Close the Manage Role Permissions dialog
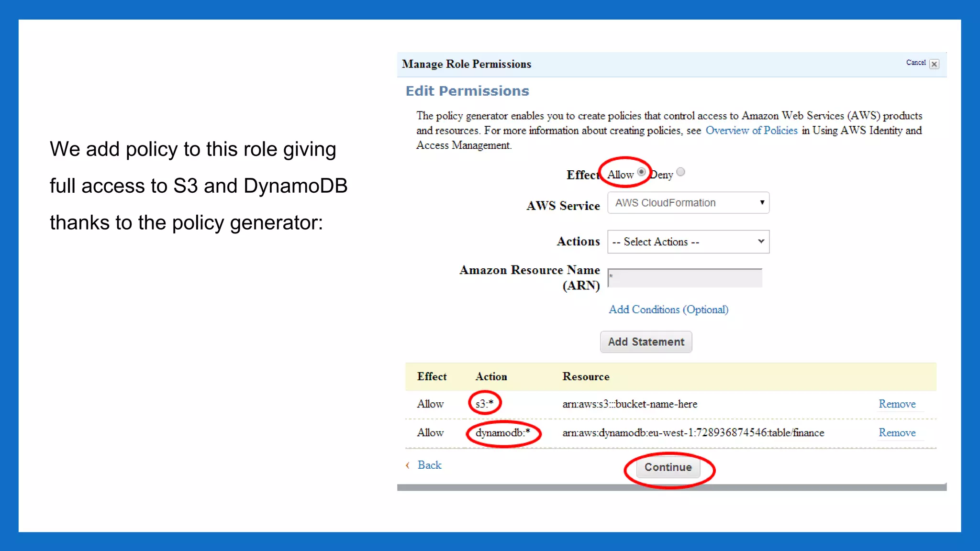This screenshot has width=980, height=551. click(934, 64)
